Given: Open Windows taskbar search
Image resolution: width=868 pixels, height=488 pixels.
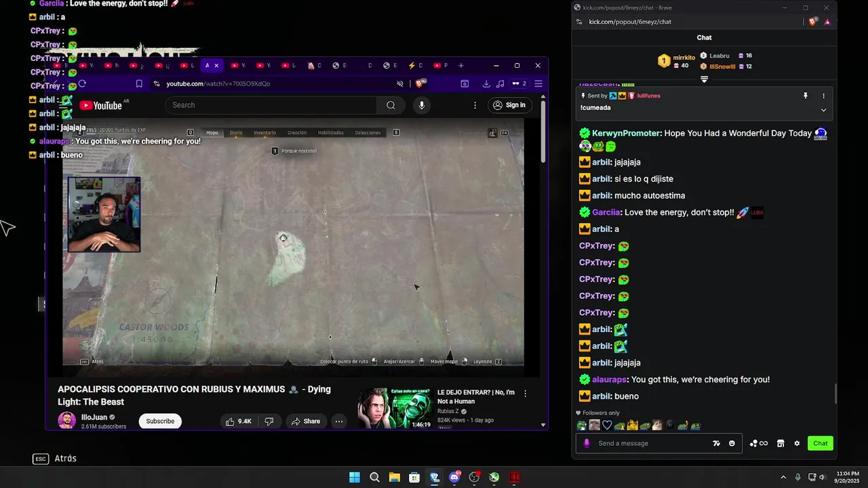Looking at the screenshot, I should [x=374, y=477].
